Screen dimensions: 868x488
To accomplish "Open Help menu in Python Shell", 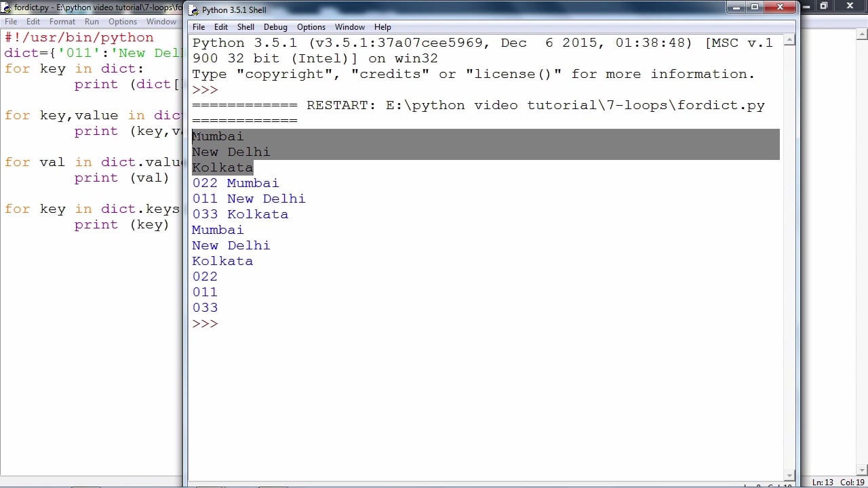I will 382,27.
